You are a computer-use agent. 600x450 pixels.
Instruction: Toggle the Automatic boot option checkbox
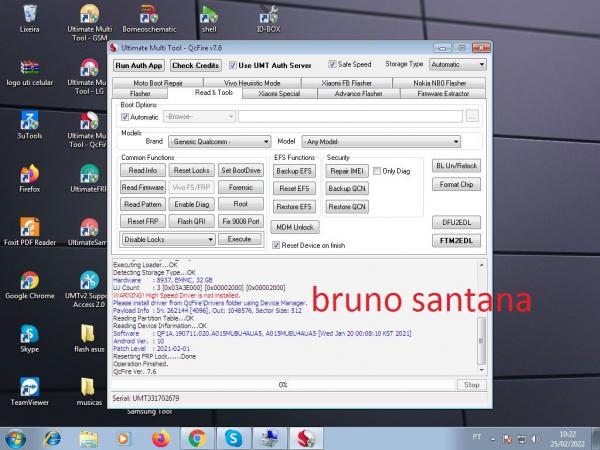pos(125,117)
